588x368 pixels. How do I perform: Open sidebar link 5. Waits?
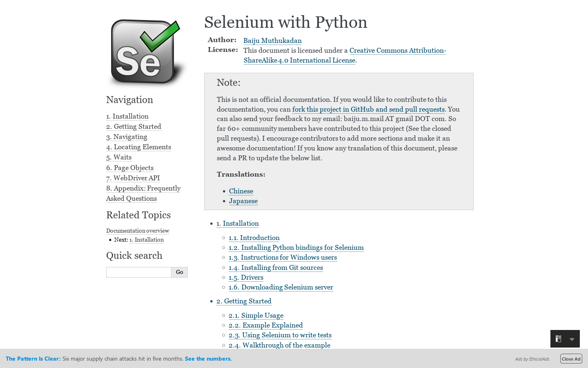(119, 157)
